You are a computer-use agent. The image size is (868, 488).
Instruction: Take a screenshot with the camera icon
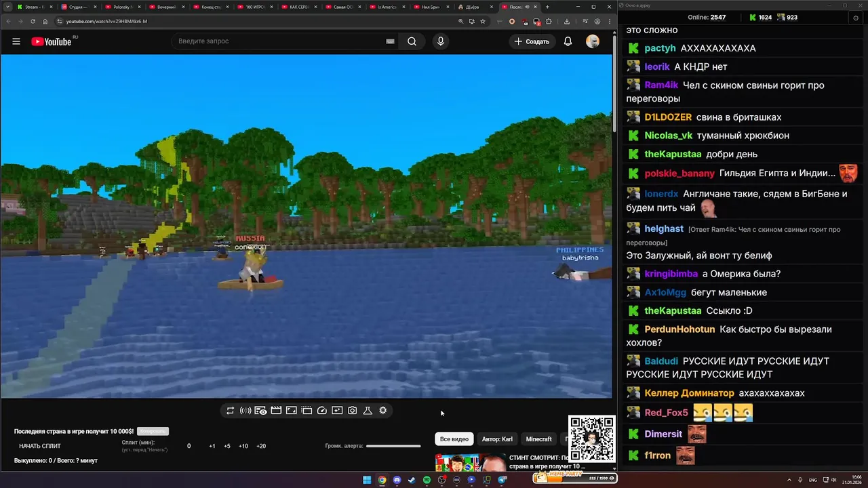coord(353,411)
